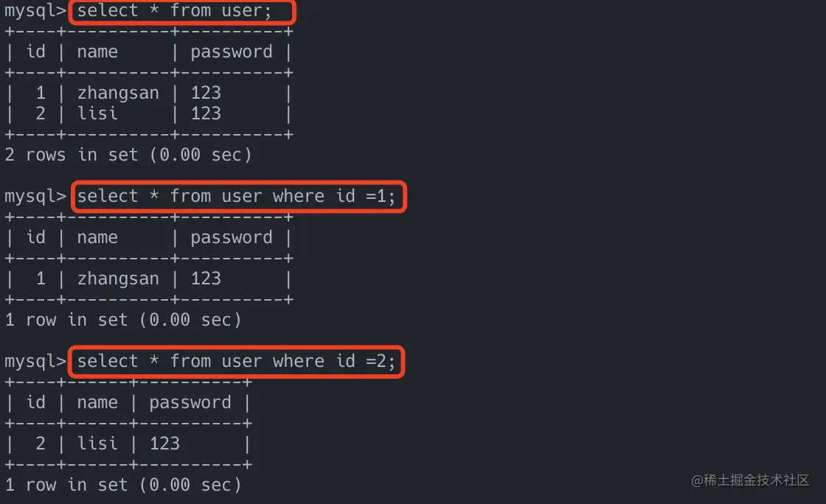This screenshot has width=826, height=504.
Task: Click the mysql> prompt before the id=1 query
Action: (35, 197)
